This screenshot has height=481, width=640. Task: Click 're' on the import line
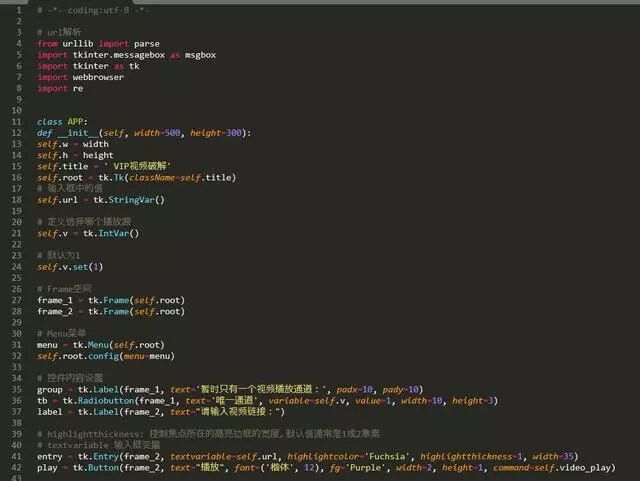pyautogui.click(x=78, y=88)
